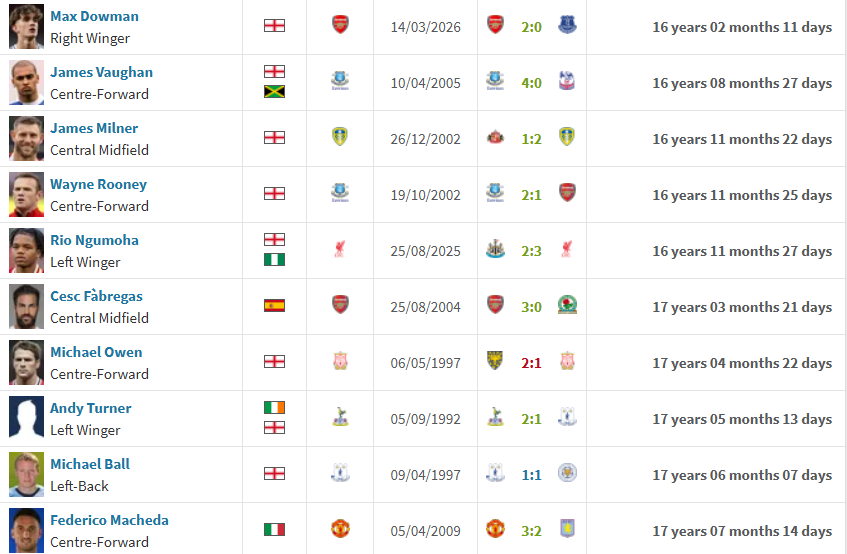This screenshot has width=847, height=554.
Task: Click the Jamaica flag beside James Vaughan
Action: click(274, 92)
